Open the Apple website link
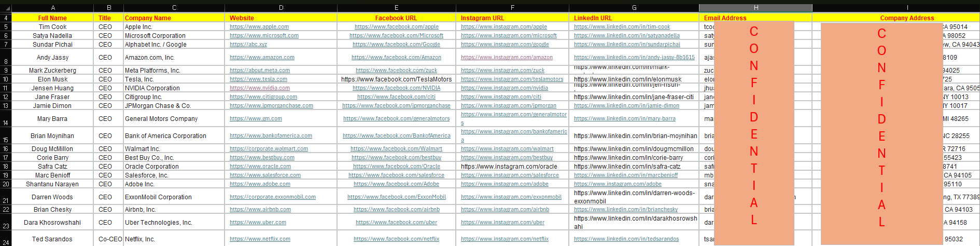The width and height of the screenshot is (980, 246). (259, 27)
